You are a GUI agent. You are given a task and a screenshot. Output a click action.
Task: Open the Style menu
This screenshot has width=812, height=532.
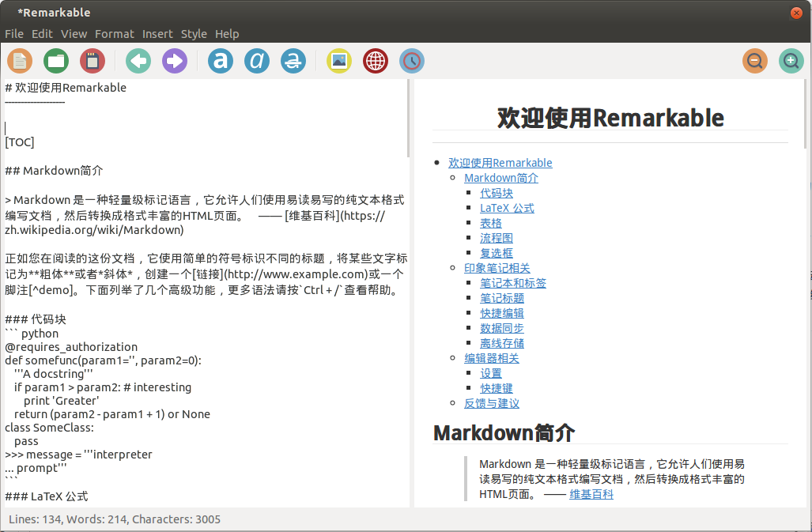194,34
